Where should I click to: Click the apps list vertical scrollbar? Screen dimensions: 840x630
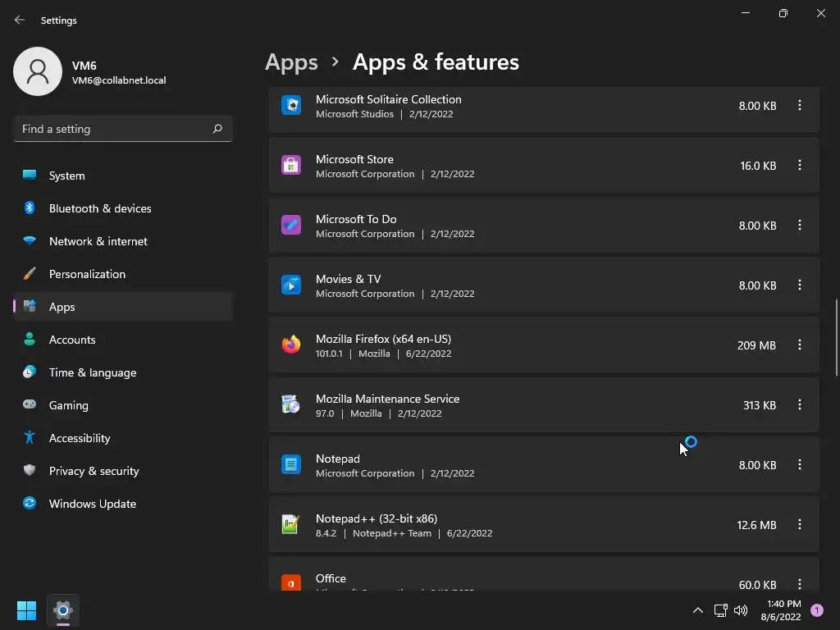click(x=836, y=336)
